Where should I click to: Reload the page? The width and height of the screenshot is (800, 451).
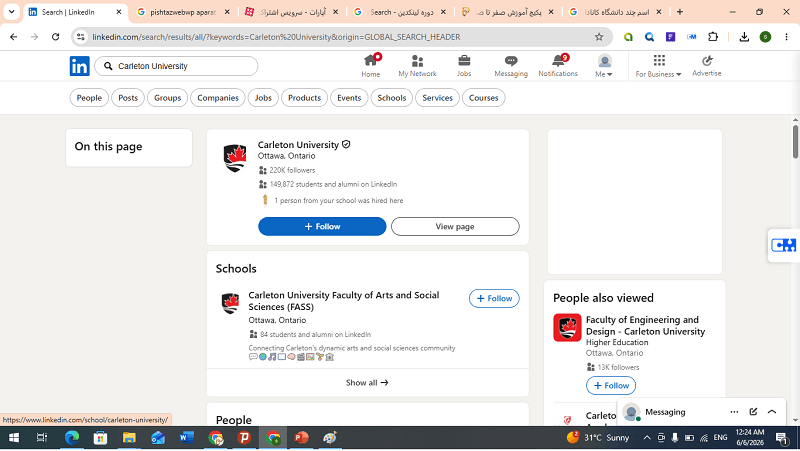tap(56, 37)
